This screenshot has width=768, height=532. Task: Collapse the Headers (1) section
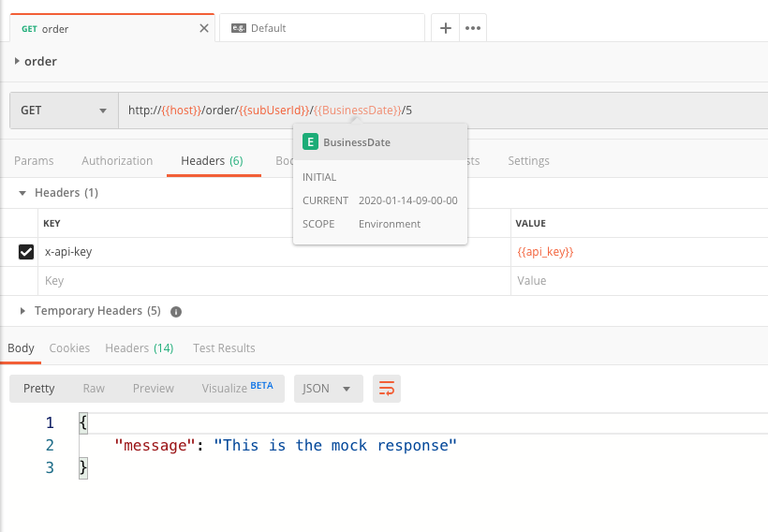[x=22, y=193]
